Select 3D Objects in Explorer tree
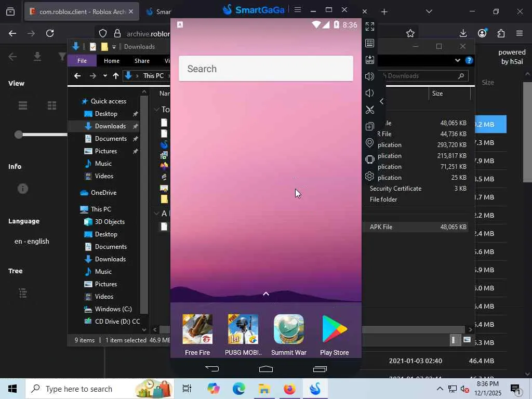Screen dimensions: 532x399 tap(104, 221)
